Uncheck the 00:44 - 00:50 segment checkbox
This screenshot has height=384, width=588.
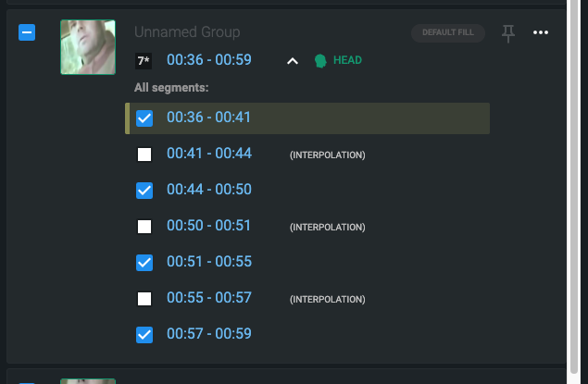tap(144, 191)
